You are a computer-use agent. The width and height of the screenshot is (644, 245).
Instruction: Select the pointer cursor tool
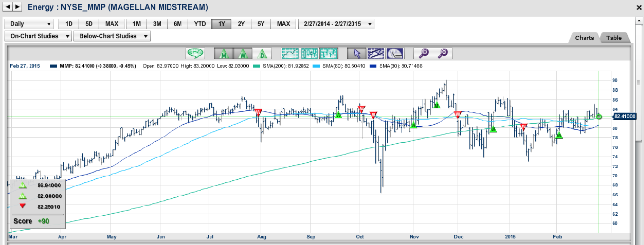pyautogui.click(x=357, y=53)
